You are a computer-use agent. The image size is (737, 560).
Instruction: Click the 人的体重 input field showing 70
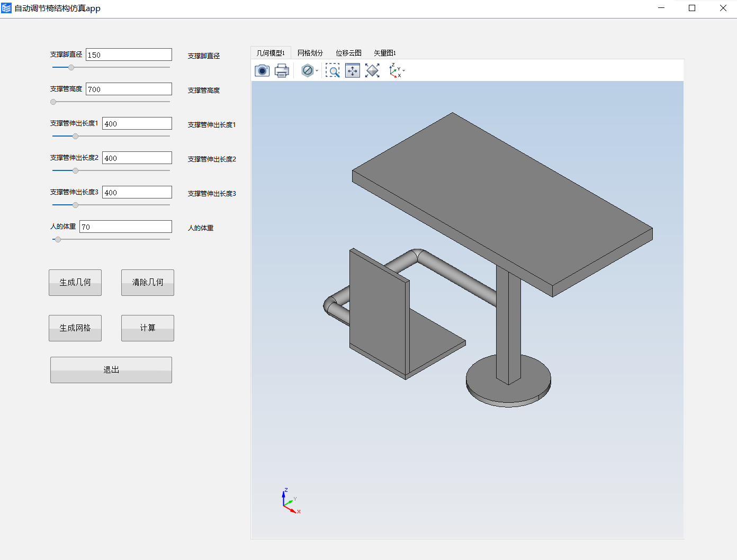coord(125,227)
